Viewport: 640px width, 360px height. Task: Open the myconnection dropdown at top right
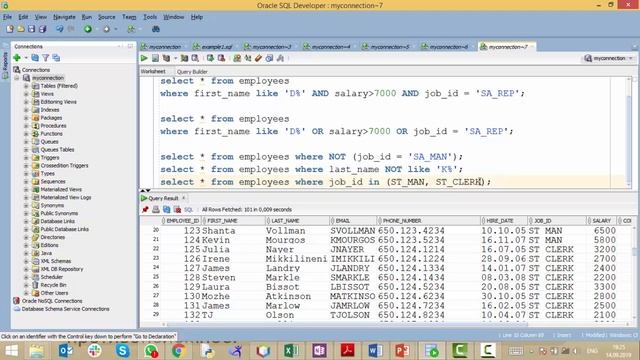[631, 58]
